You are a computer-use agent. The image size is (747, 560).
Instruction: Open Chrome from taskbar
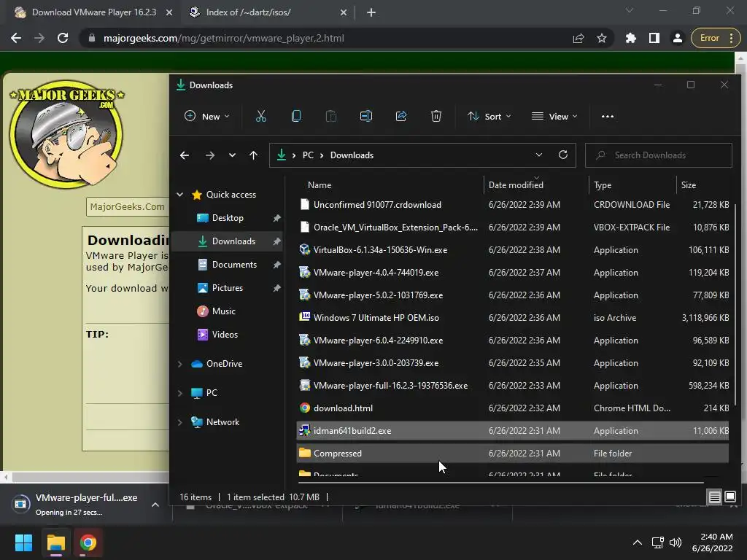tap(88, 542)
